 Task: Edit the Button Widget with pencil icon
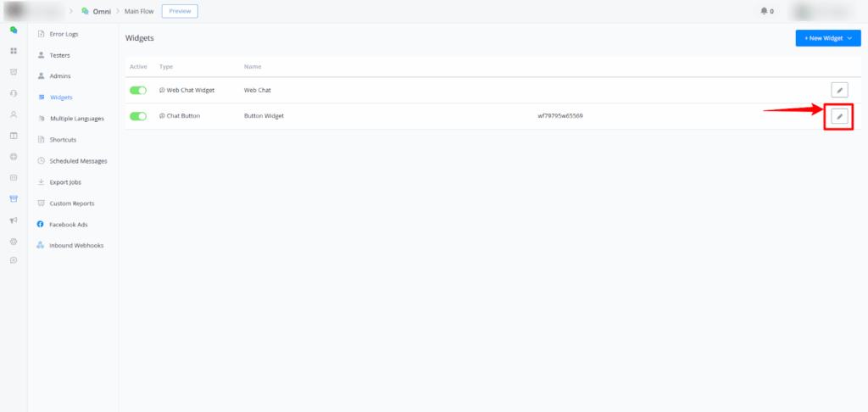839,116
